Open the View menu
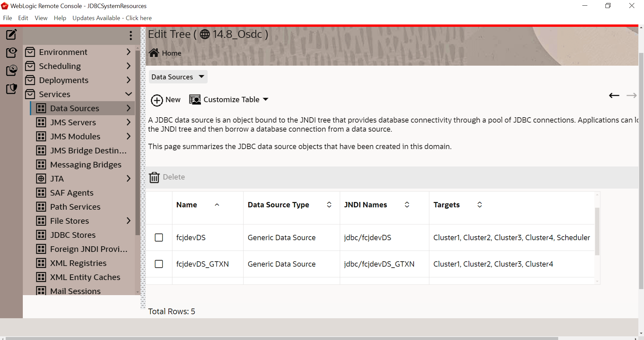This screenshot has height=340, width=644. [41, 18]
